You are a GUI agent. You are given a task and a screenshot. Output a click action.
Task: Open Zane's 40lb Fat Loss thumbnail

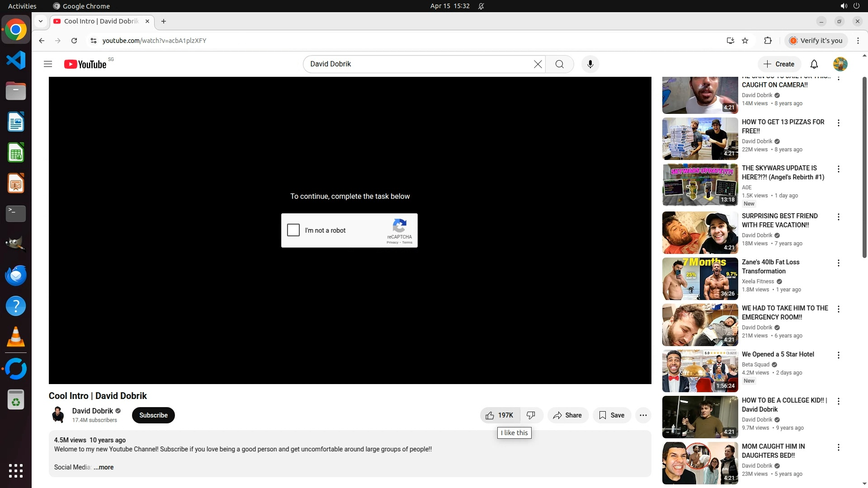(700, 279)
